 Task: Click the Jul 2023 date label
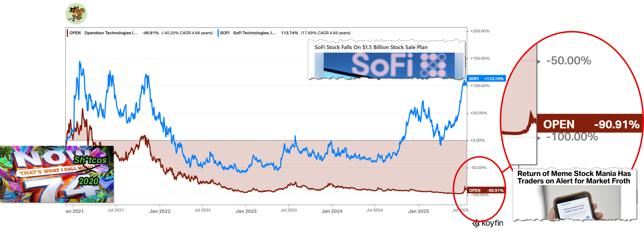coord(289,210)
